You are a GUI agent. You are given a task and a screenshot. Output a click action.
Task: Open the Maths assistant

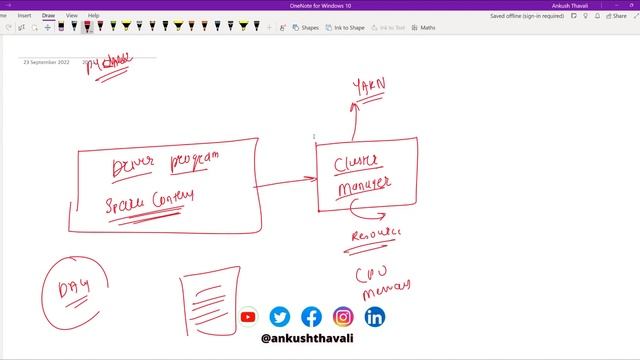(x=423, y=28)
